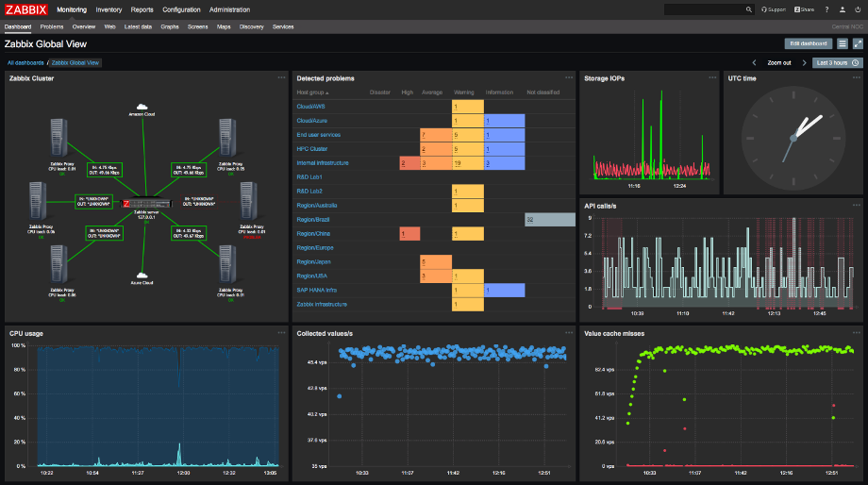Switch to the Latest data tab
The height and width of the screenshot is (485, 868).
(x=138, y=26)
